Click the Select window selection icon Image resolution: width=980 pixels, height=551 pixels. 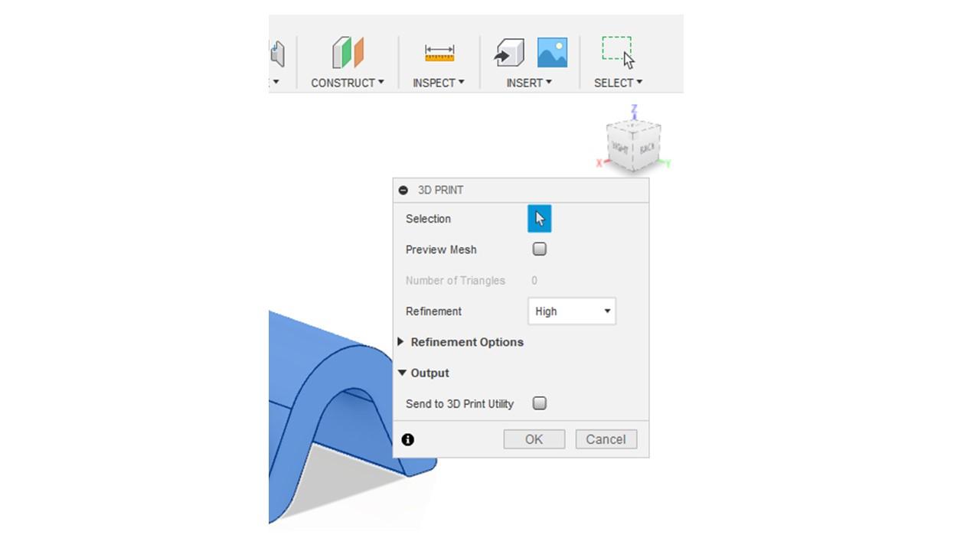click(618, 53)
